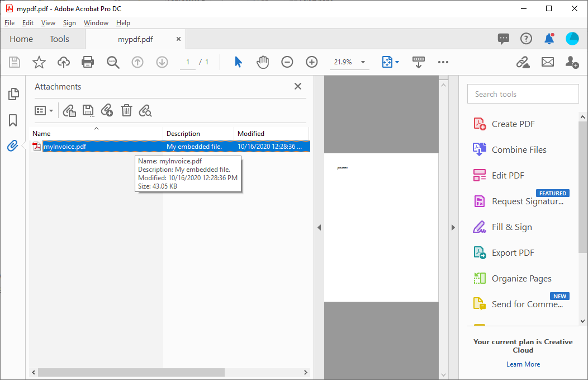Viewport: 588px width, 380px height.
Task: Expand fit page options dropdown arrow
Action: pos(397,62)
